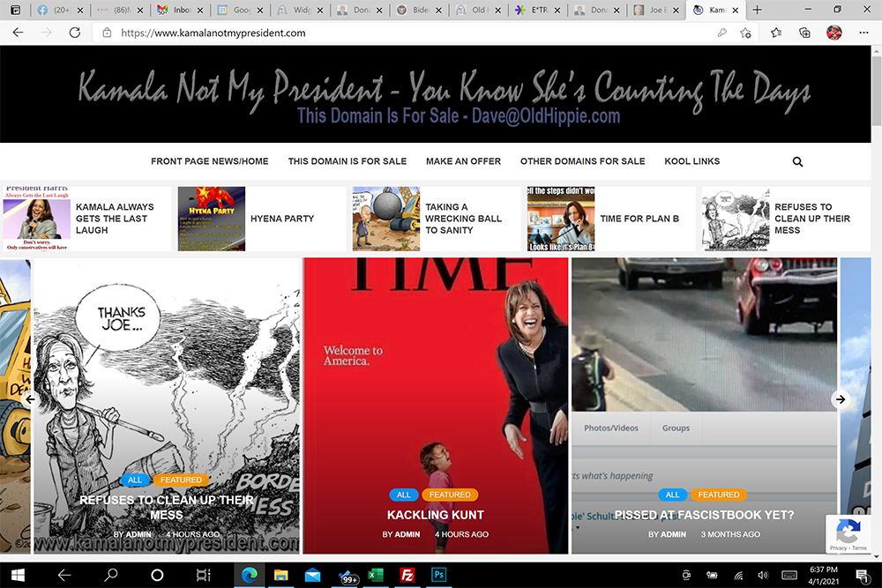Open the tab actions menu icon at far left

[x=16, y=10]
